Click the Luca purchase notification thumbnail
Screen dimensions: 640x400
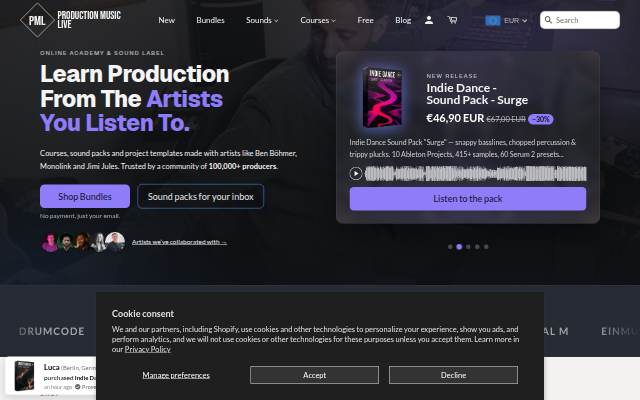24,376
